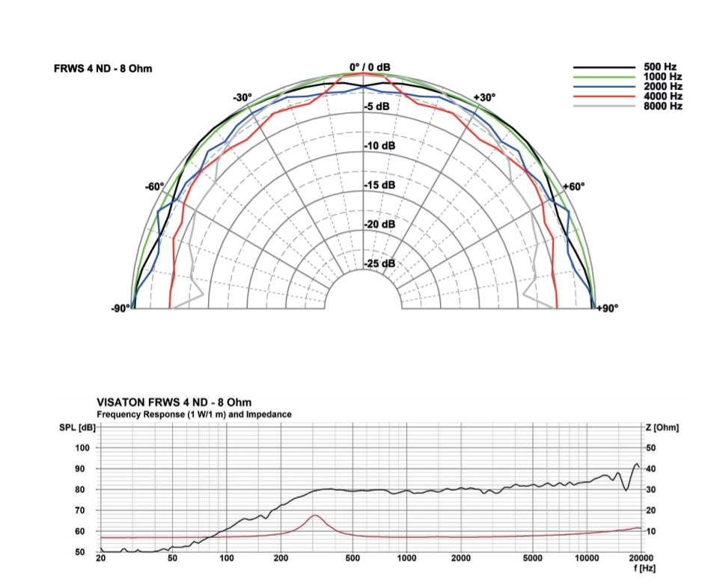Click the polar chart title FRWS 4 ND - 8 Ohm

pyautogui.click(x=103, y=69)
